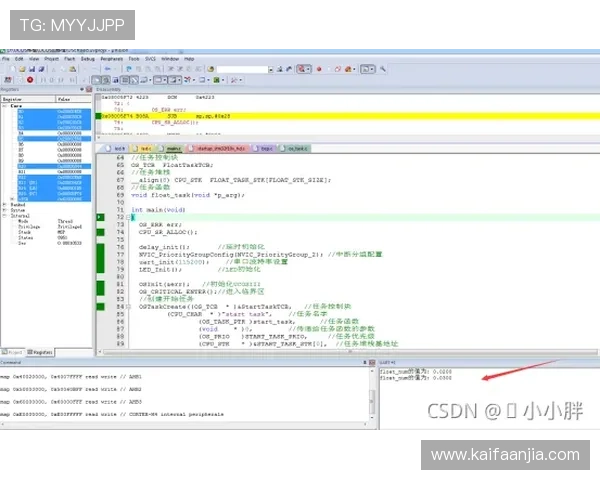Click the green execution marker beside line 72

pos(99,217)
